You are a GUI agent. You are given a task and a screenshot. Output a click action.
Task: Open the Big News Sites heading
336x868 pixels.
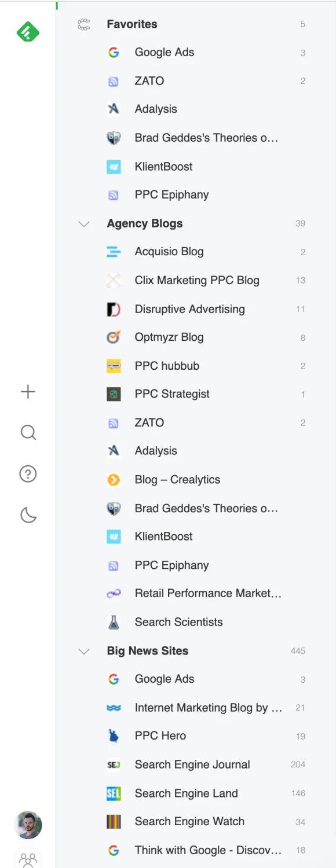pos(148,651)
